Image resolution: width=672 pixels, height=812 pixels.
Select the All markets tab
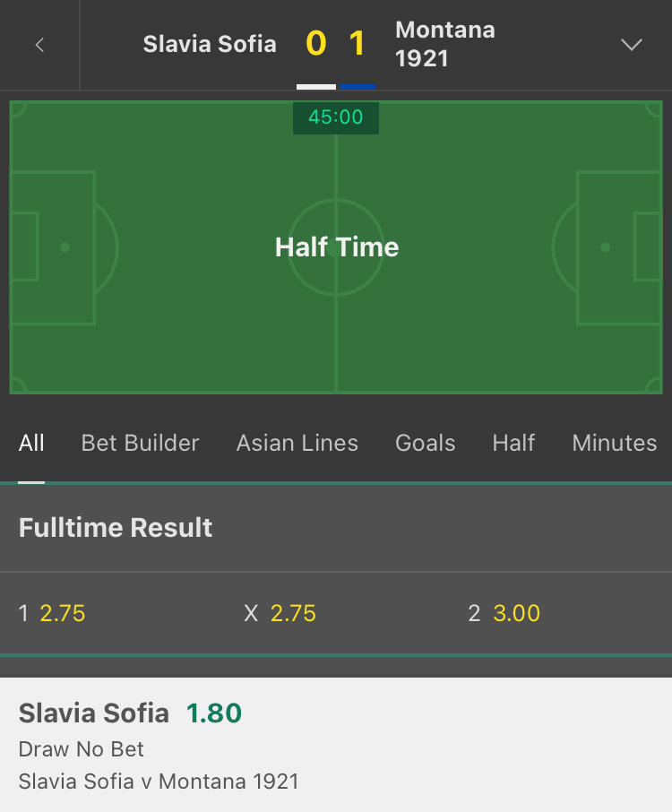[31, 444]
